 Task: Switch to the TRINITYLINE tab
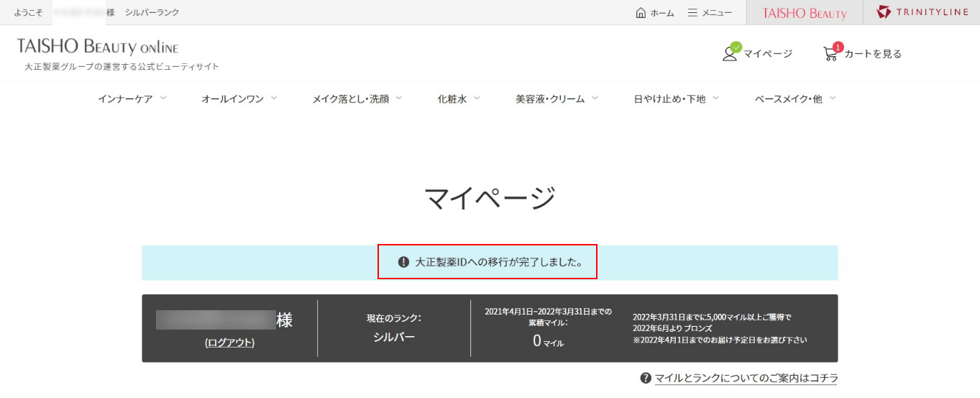(922, 12)
